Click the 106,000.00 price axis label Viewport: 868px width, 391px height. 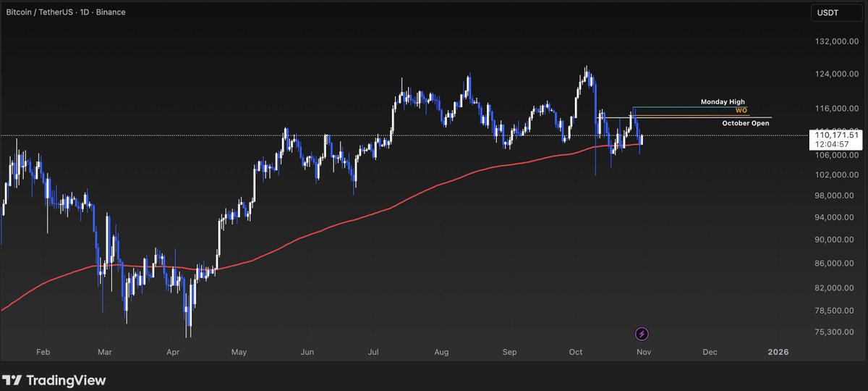pyautogui.click(x=836, y=155)
